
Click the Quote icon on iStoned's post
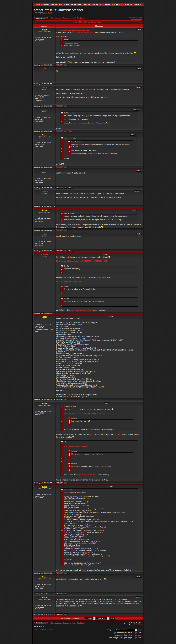[x=105, y=255]
